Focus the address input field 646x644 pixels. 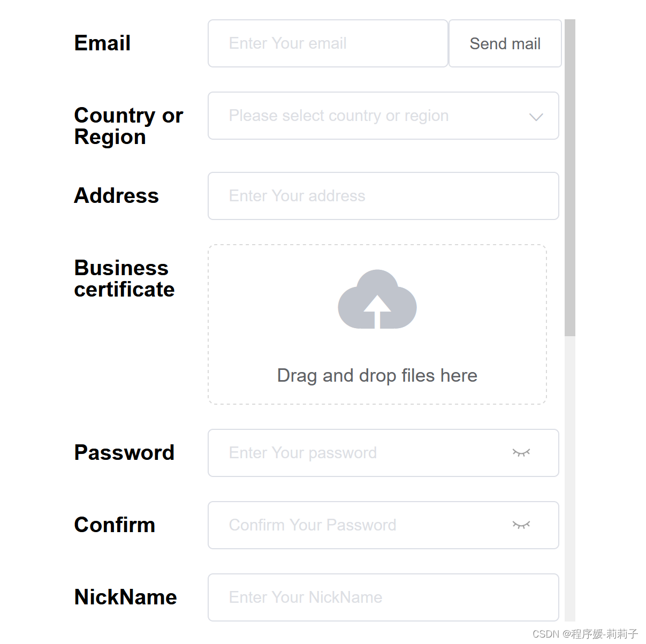click(x=383, y=196)
